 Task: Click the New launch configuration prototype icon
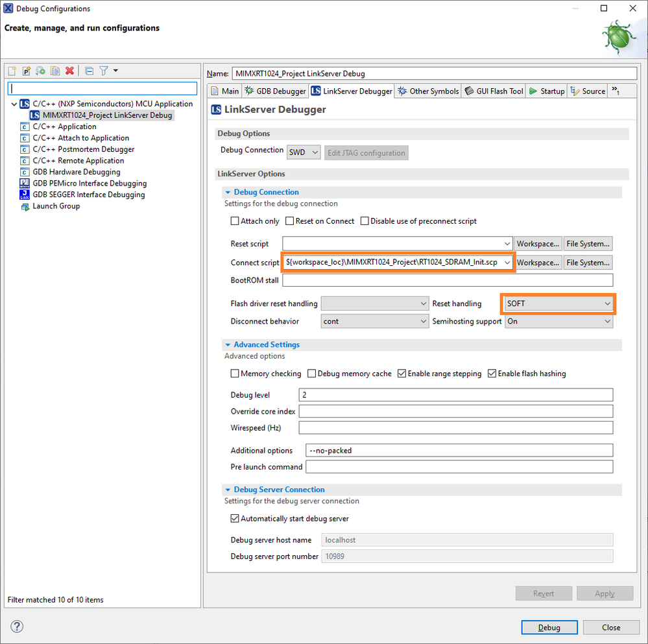click(27, 71)
